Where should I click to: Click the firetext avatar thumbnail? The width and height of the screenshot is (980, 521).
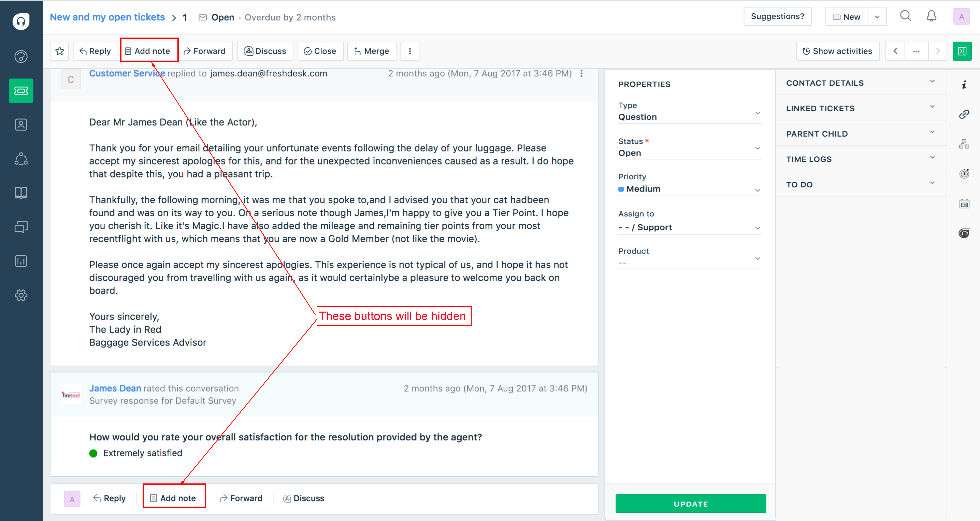pos(71,394)
